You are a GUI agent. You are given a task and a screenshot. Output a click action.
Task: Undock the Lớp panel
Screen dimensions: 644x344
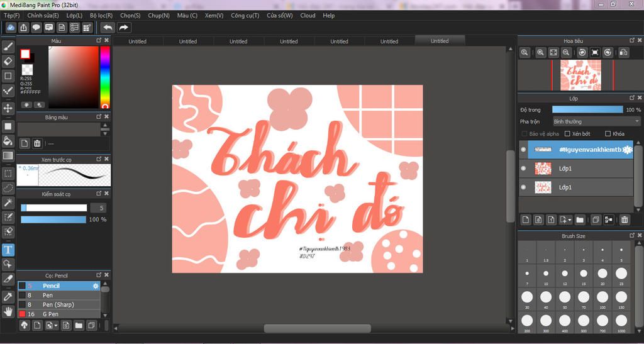tap(631, 97)
